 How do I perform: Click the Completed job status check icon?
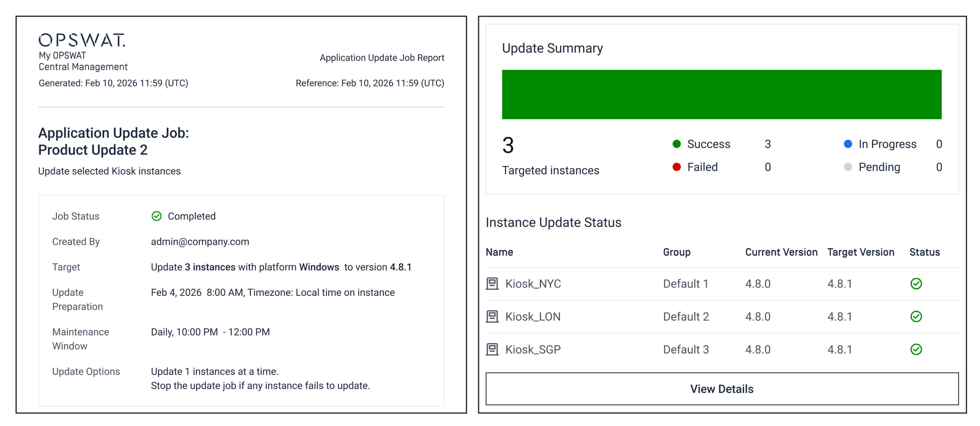pyautogui.click(x=156, y=216)
